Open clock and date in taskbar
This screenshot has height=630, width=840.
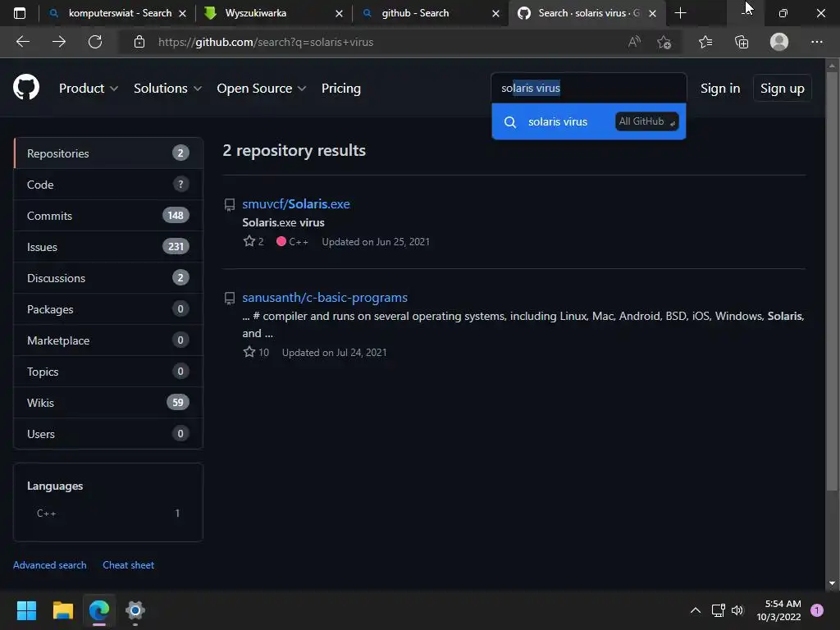778,610
